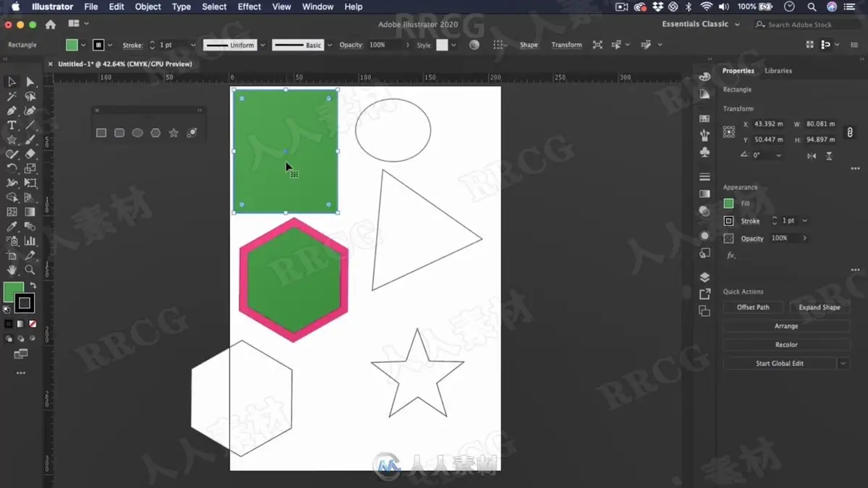Open the Asset Export panel icon
Image resolution: width=868 pixels, height=488 pixels.
(x=705, y=294)
